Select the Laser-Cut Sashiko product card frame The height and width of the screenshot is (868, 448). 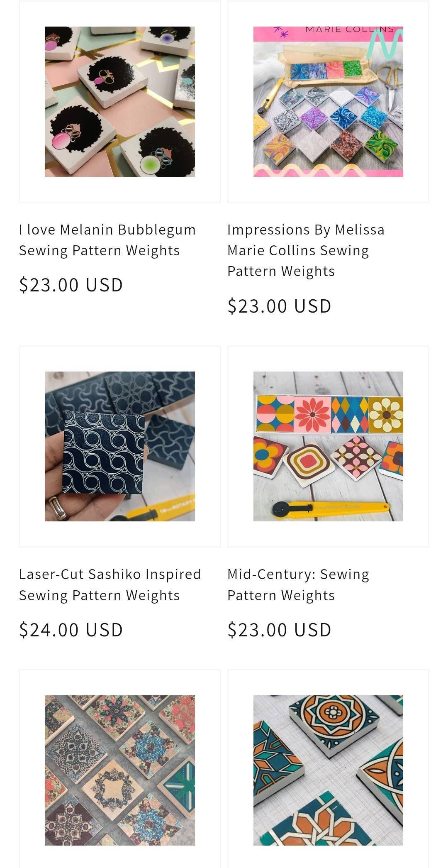pos(120,446)
